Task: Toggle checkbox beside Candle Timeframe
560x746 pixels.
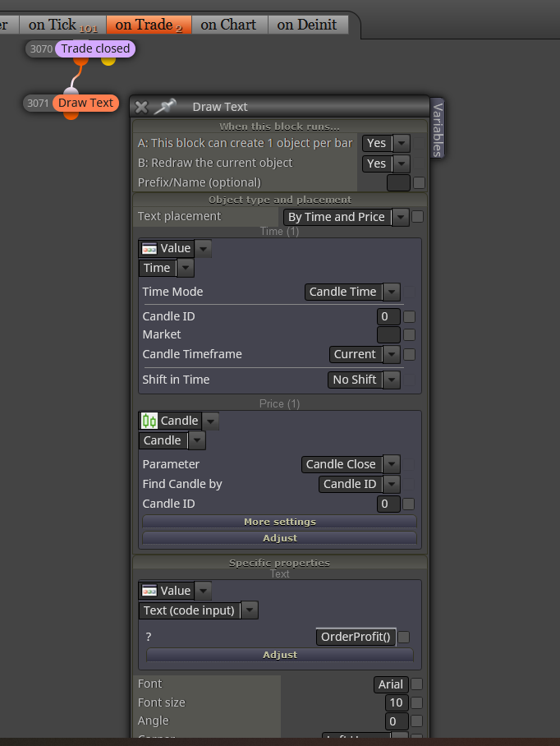Action: click(409, 354)
